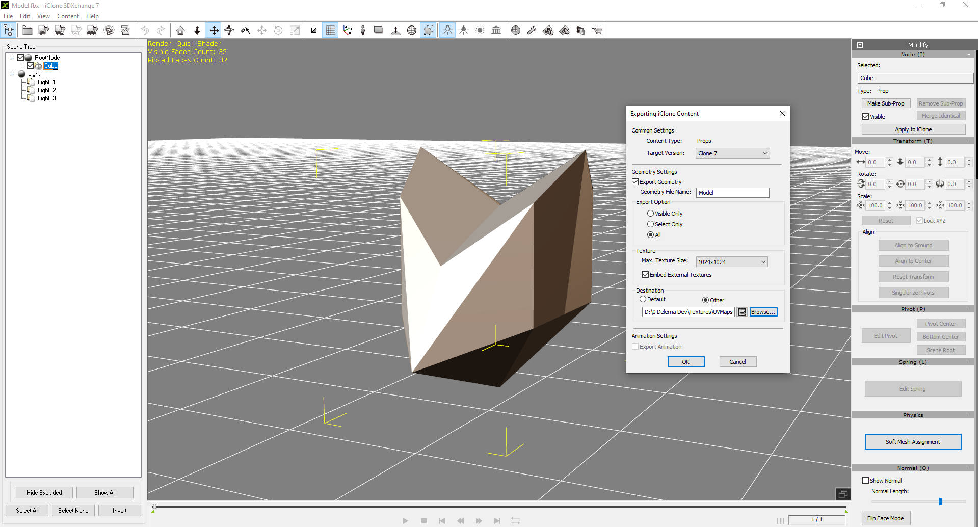Click the Redo arrow icon
The height and width of the screenshot is (527, 980).
pos(161,31)
